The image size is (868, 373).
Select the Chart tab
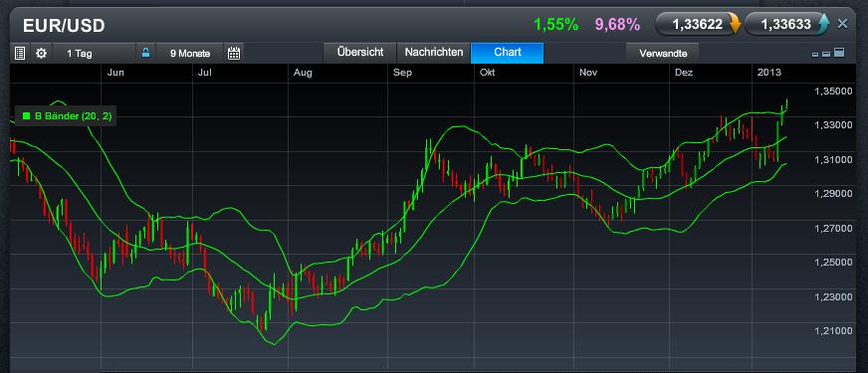[507, 53]
